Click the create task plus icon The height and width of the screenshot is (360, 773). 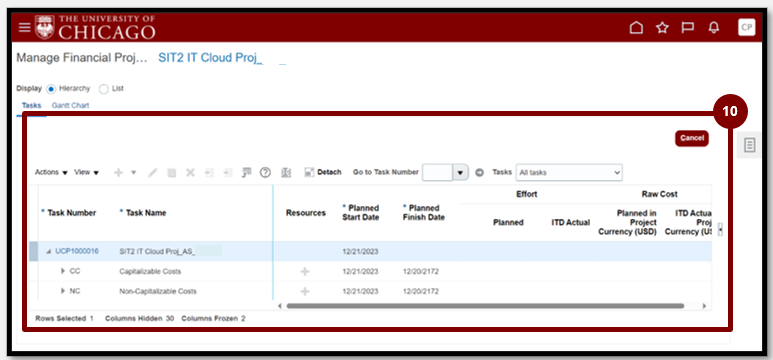(118, 173)
